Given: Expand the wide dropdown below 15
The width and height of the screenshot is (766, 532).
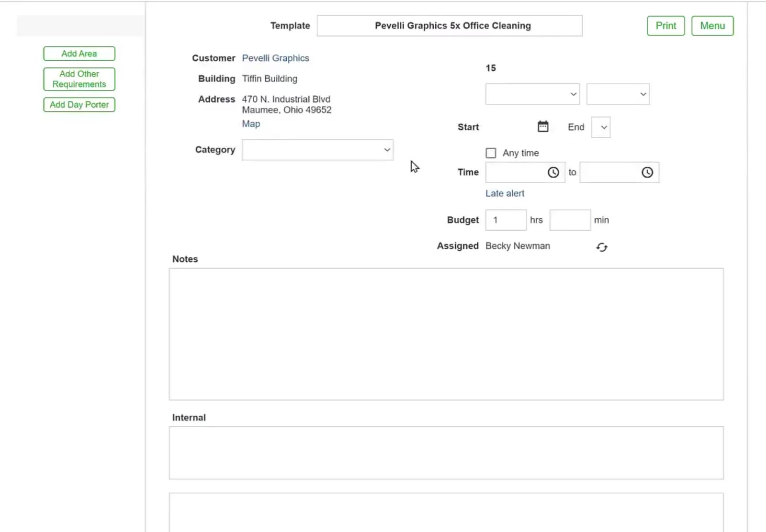Looking at the screenshot, I should [532, 94].
